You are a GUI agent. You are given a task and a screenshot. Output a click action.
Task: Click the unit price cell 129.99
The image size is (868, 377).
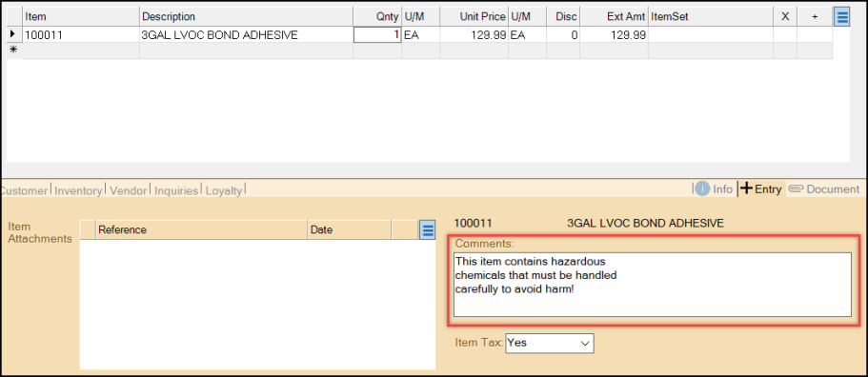(474, 35)
